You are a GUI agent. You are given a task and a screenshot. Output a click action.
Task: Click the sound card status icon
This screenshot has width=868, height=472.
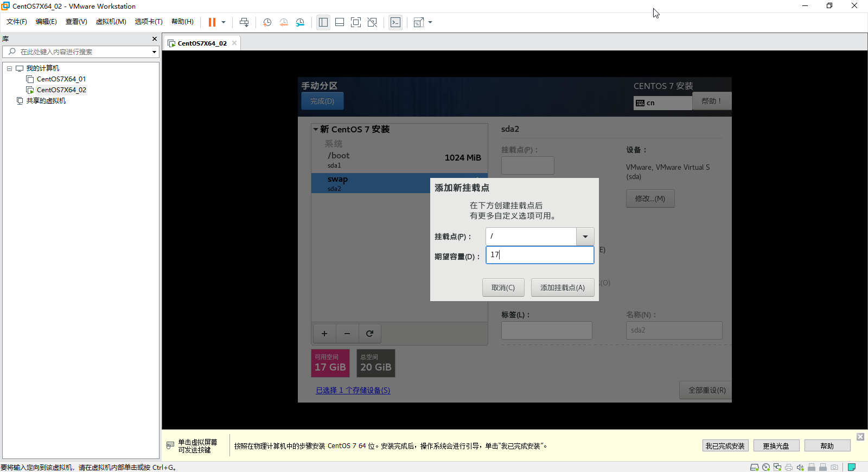click(800, 467)
